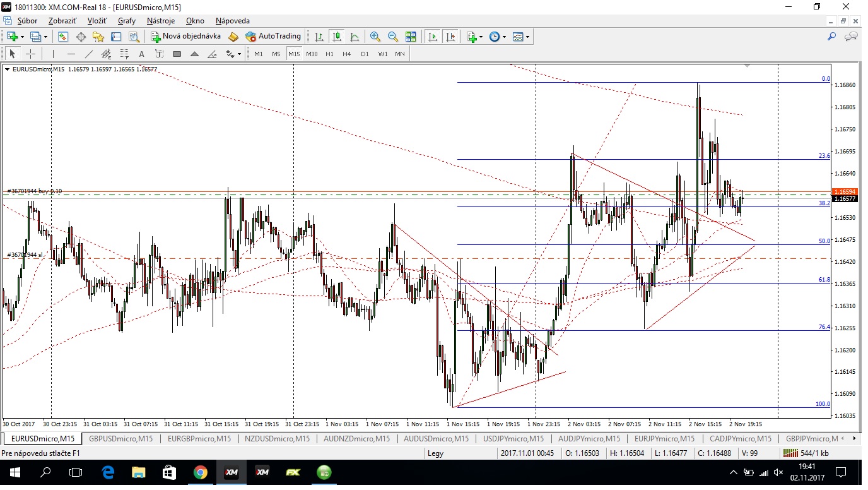
Task: Open the templates dropdown
Action: 520,37
